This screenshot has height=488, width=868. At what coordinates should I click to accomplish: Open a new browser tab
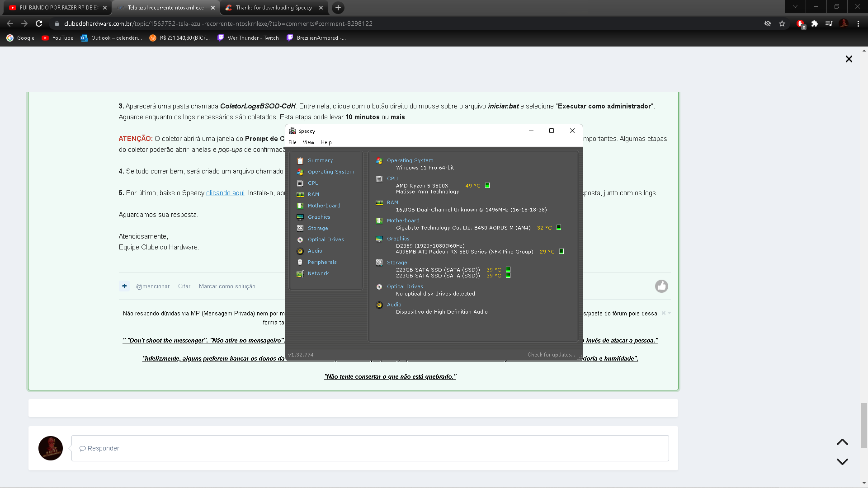click(x=338, y=8)
